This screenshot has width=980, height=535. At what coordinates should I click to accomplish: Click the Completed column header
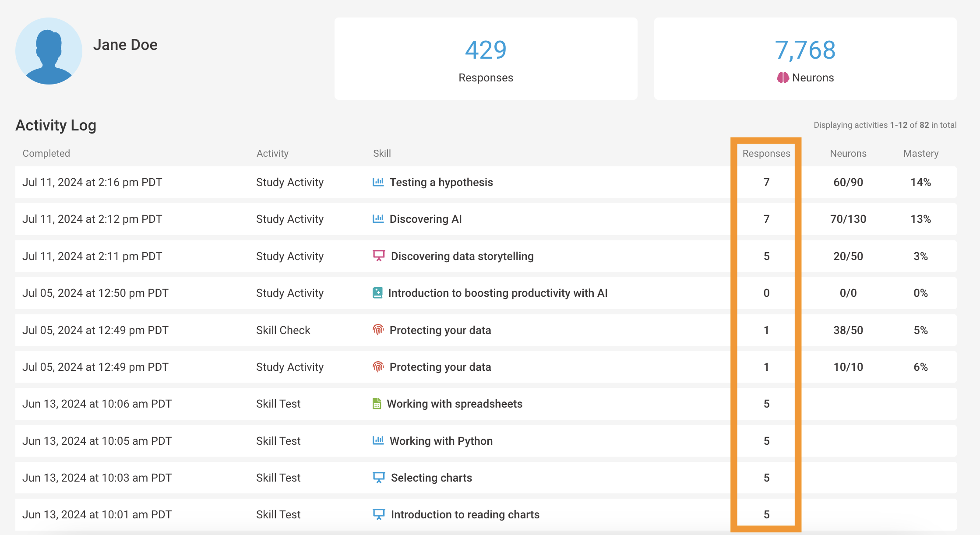(46, 153)
